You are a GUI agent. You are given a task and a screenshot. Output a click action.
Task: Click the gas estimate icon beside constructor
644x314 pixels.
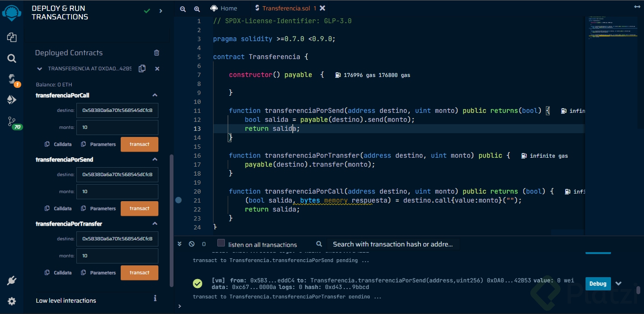338,75
